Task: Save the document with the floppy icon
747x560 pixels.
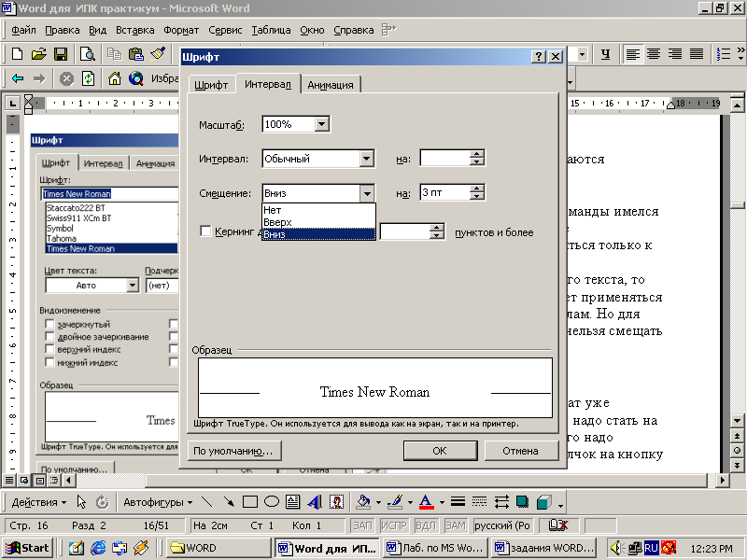Action: click(61, 54)
